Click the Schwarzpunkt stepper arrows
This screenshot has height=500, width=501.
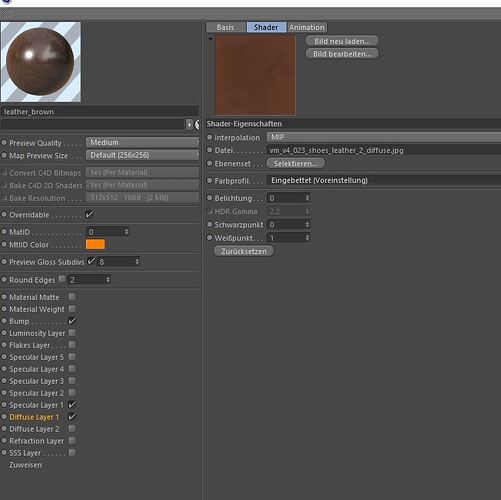307,225
